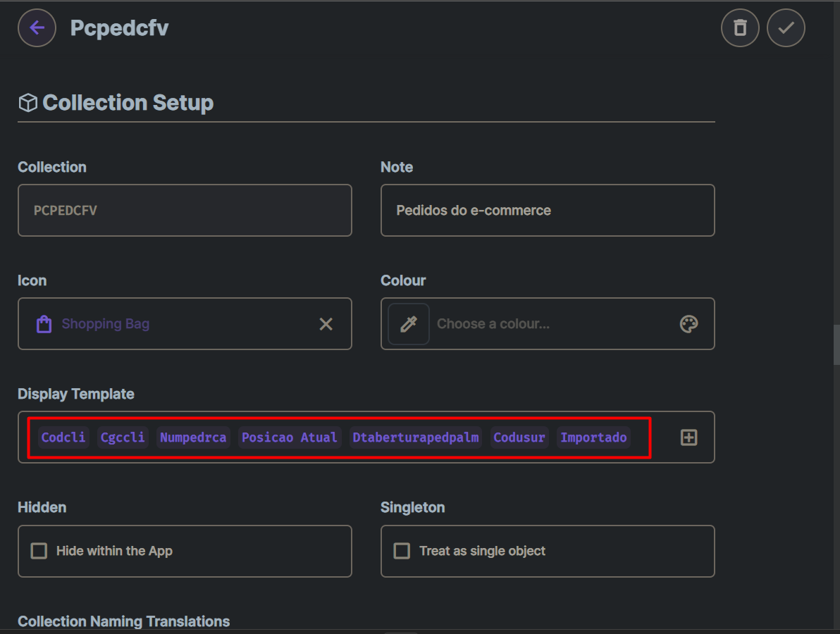Click the Dtaberturapedpalm field chip
Image resolution: width=840 pixels, height=634 pixels.
[x=415, y=437]
